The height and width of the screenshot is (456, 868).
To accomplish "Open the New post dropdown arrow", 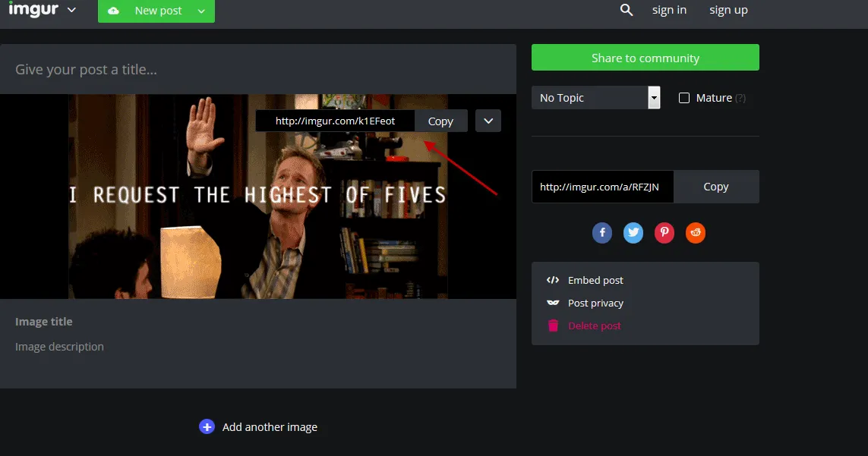I will [x=201, y=11].
